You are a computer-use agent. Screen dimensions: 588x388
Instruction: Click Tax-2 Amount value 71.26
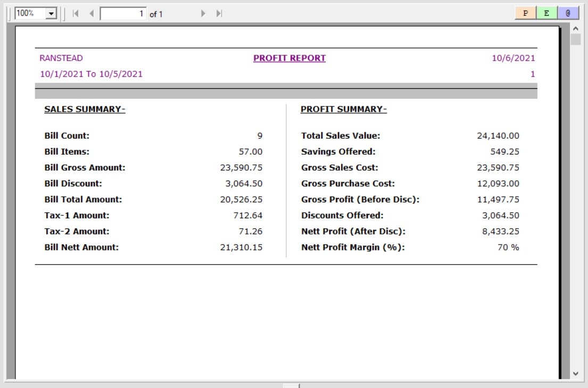251,231
